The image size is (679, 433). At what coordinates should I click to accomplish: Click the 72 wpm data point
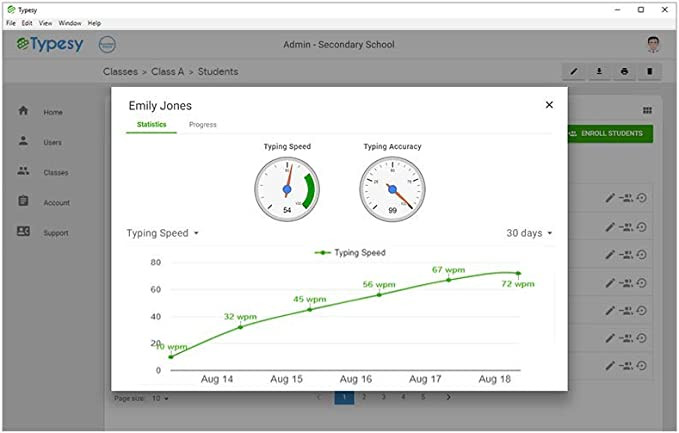[x=518, y=273]
